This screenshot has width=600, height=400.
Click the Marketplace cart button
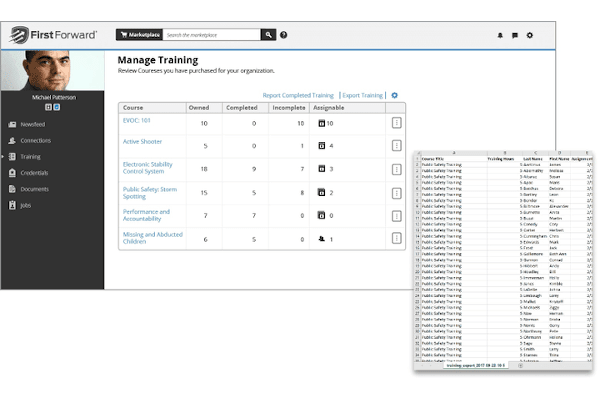(138, 34)
